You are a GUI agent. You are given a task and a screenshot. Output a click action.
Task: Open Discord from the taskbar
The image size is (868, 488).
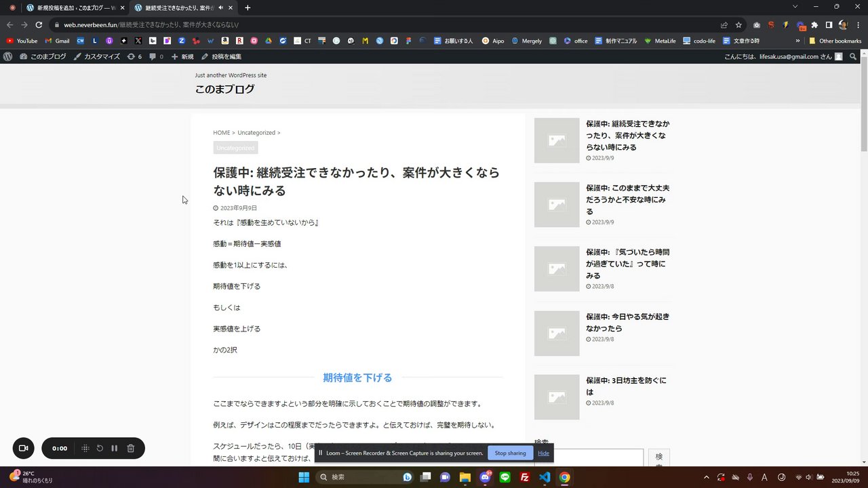[x=486, y=477]
